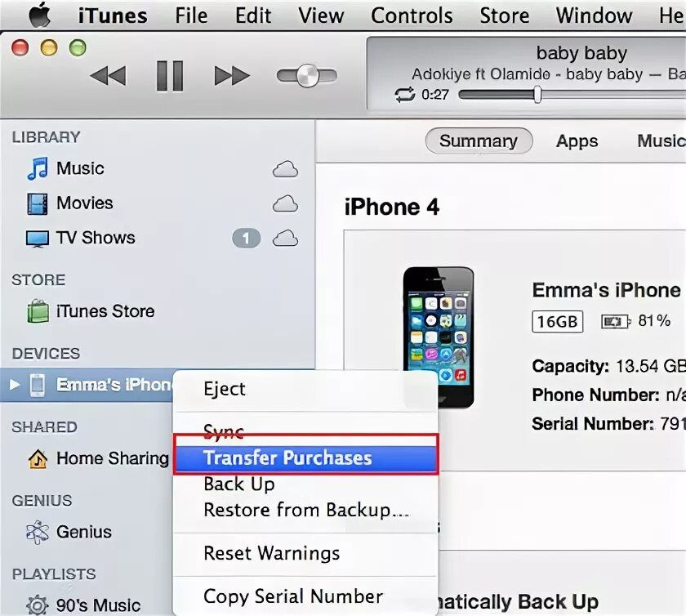Click the iPhone 4 device image
Image resolution: width=686 pixels, height=616 pixels.
(439, 337)
